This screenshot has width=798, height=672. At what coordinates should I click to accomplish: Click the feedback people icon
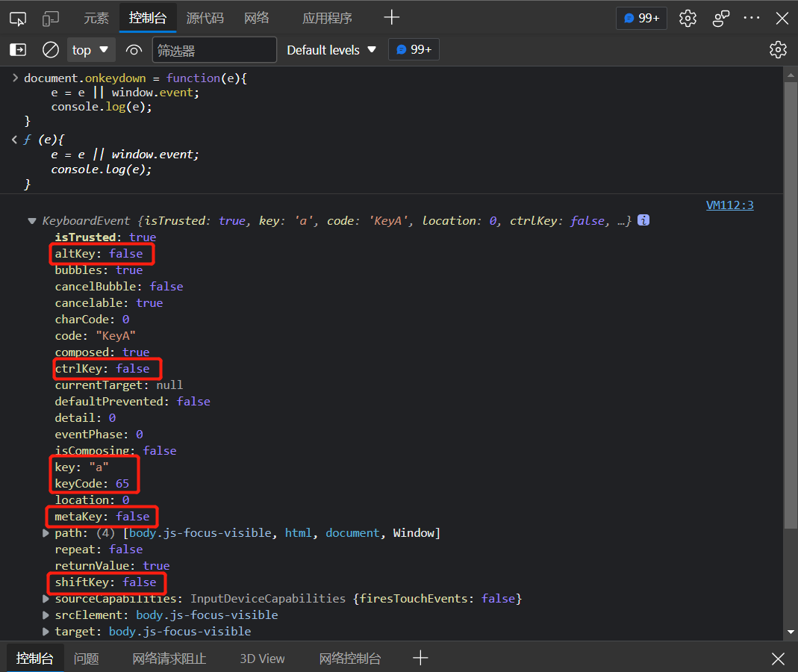coord(720,19)
